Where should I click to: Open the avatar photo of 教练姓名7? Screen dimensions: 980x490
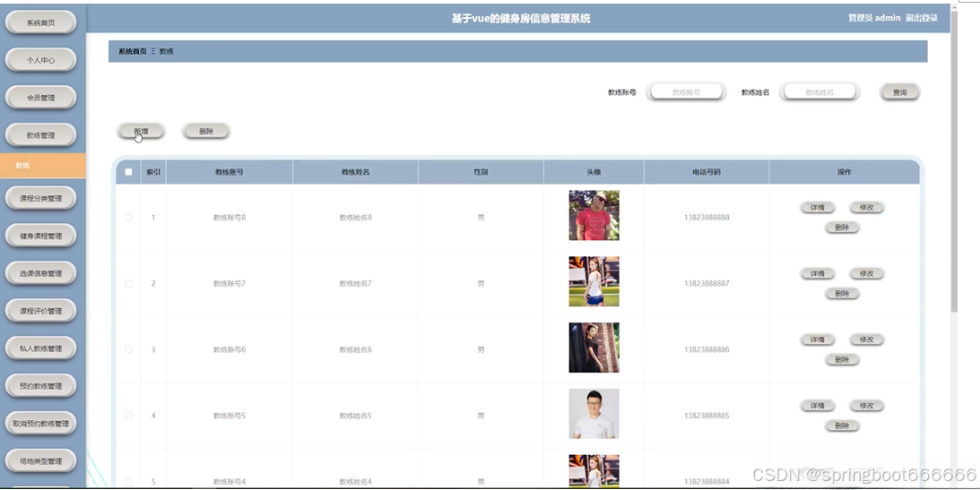pyautogui.click(x=594, y=281)
